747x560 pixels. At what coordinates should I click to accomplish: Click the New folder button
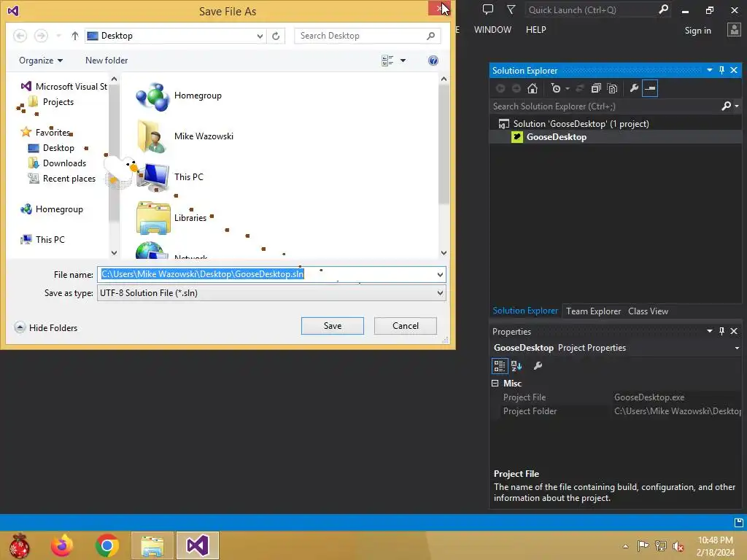(x=107, y=61)
